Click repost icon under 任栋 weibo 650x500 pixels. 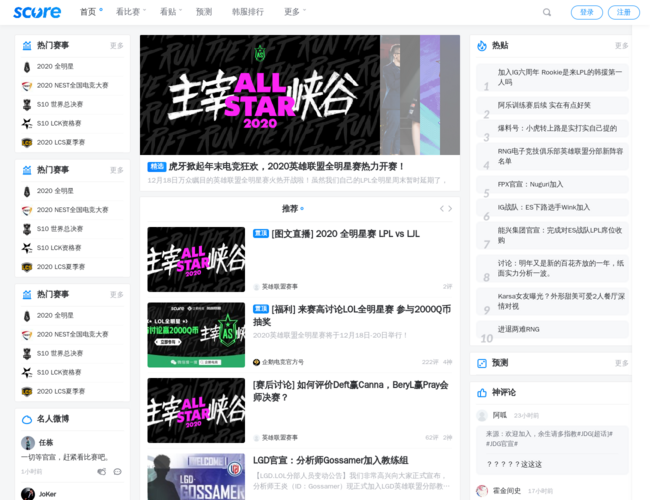(102, 472)
